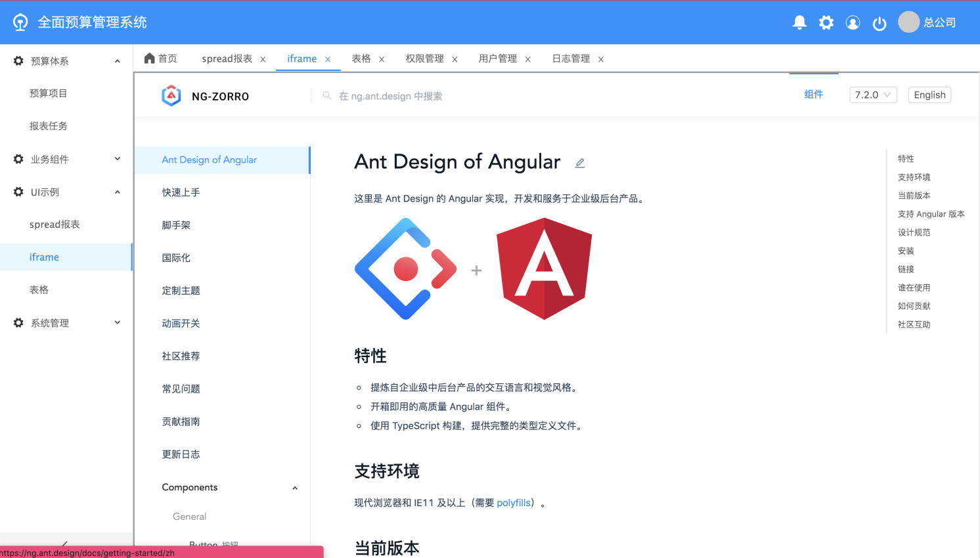The height and width of the screenshot is (558, 980).
Task: Close the 日志管理 tab
Action: click(x=600, y=59)
